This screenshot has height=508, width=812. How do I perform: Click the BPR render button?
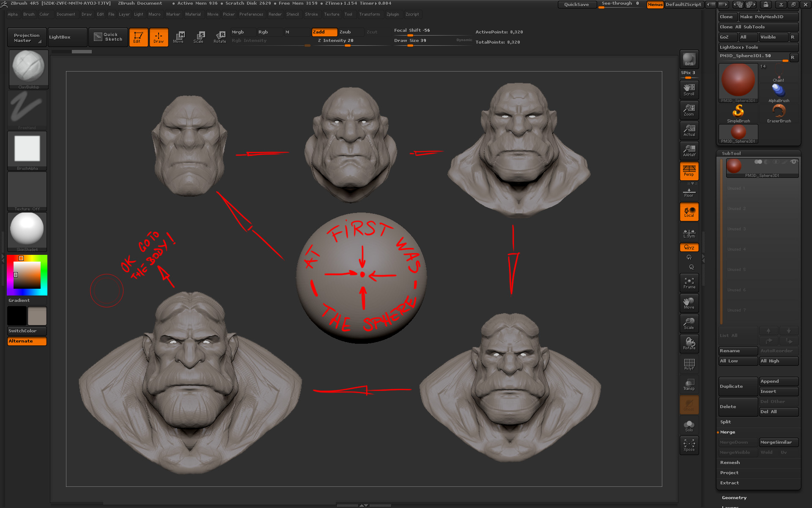[689, 59]
